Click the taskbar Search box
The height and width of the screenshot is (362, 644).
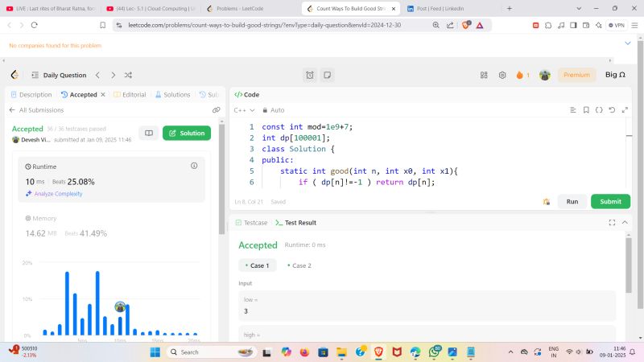click(x=212, y=352)
